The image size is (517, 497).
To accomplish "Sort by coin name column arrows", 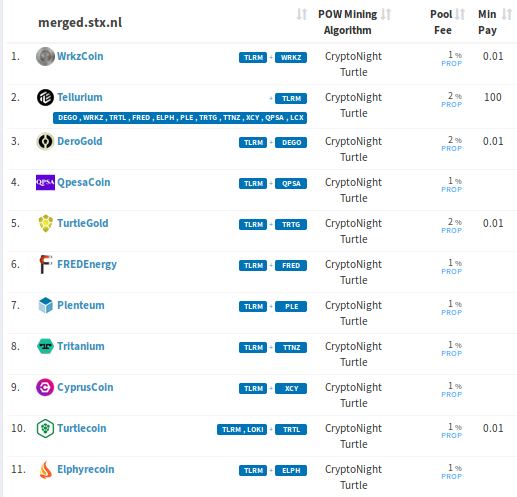I will coord(302,14).
